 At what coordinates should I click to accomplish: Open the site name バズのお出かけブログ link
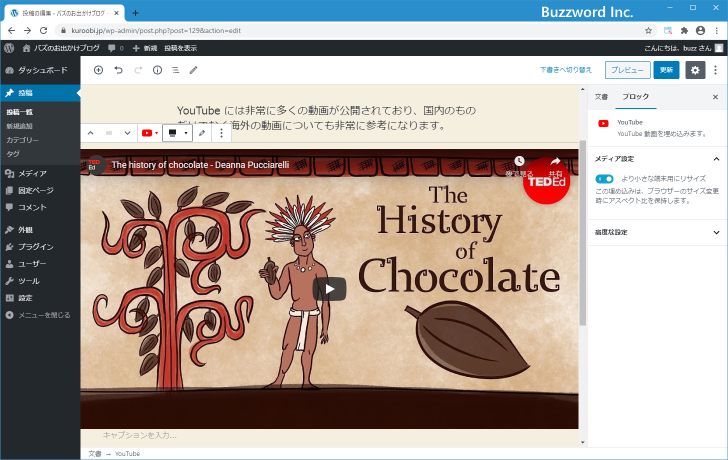click(61, 48)
